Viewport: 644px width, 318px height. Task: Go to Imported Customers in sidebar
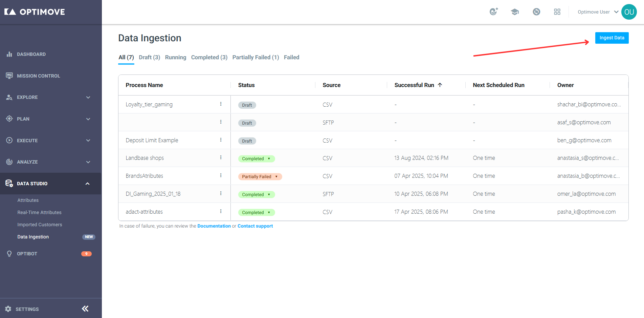tap(40, 225)
